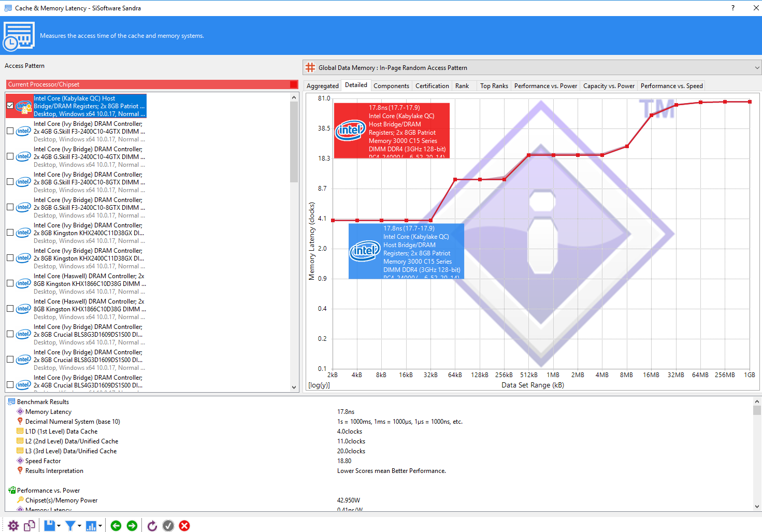The image size is (762, 532).
Task: Click the icon beside L3 Data/Unified Cache
Action: point(20,451)
